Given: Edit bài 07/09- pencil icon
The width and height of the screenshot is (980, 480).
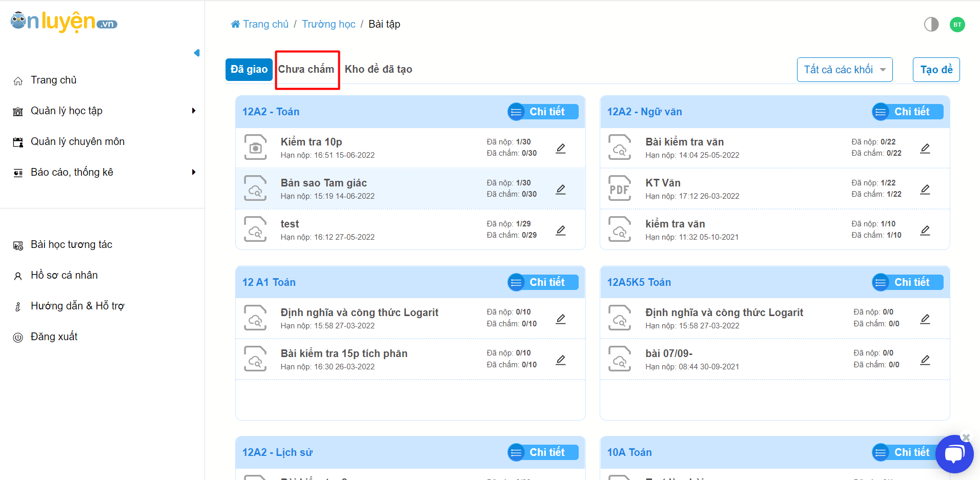Looking at the screenshot, I should (x=925, y=360).
